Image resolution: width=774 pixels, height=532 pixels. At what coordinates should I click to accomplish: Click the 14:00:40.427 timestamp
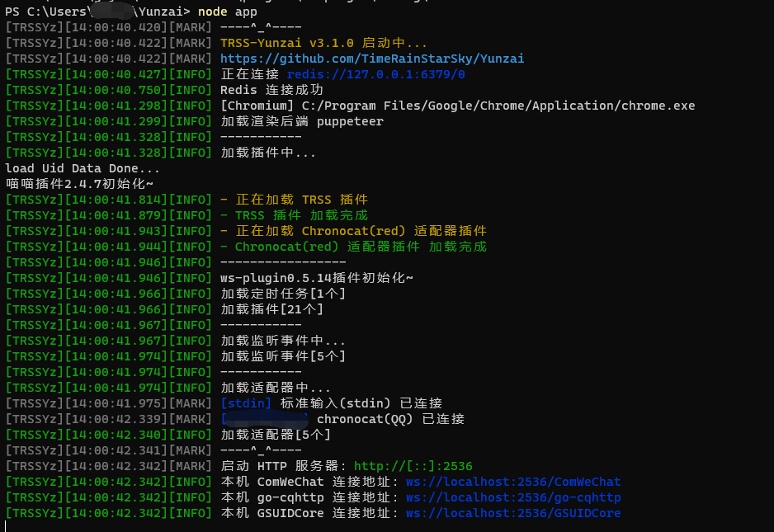click(x=116, y=74)
